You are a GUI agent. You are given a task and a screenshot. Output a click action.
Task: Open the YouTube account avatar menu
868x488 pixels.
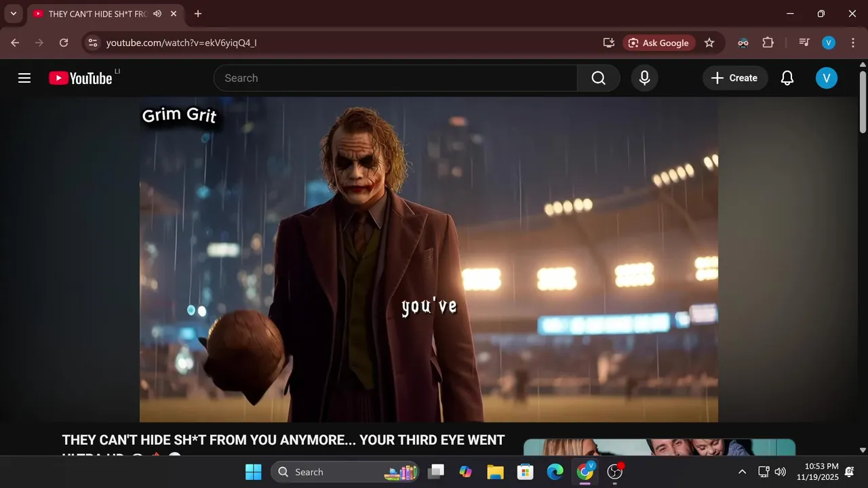tap(826, 78)
